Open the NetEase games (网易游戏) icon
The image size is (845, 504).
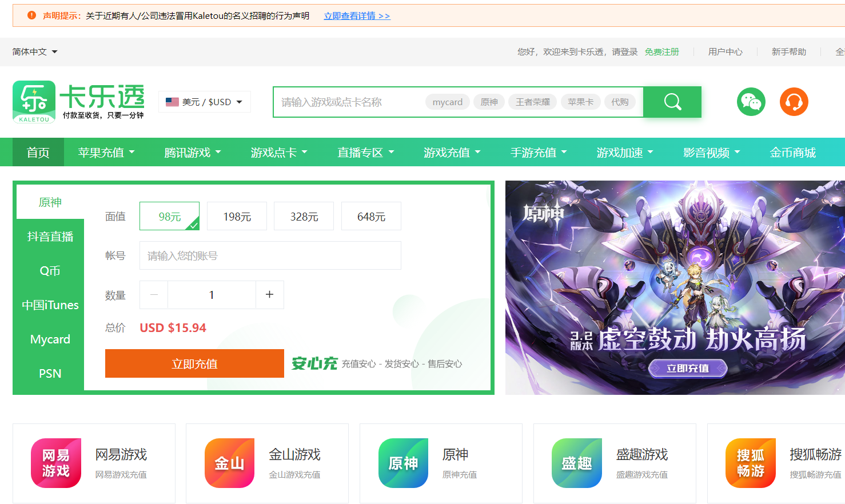click(x=56, y=463)
